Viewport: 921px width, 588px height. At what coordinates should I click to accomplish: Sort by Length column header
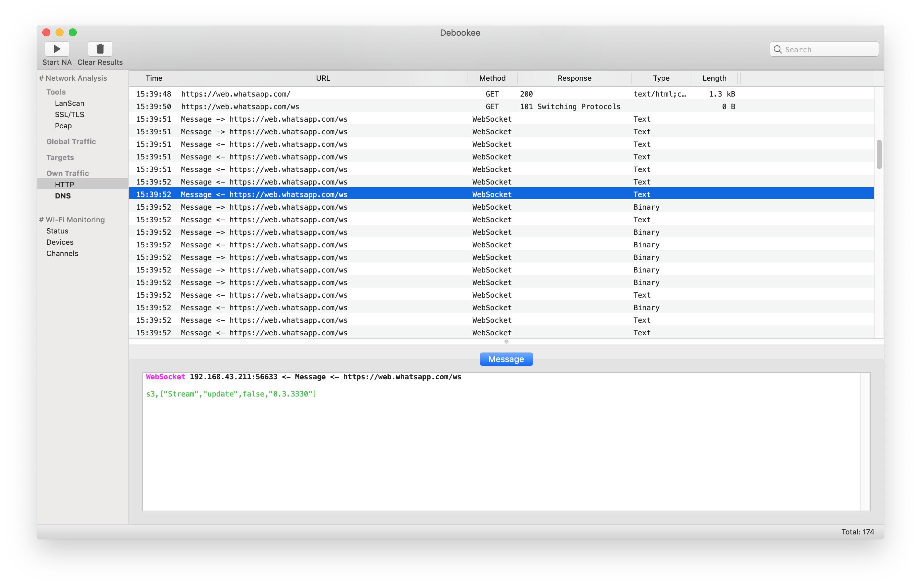tap(715, 78)
